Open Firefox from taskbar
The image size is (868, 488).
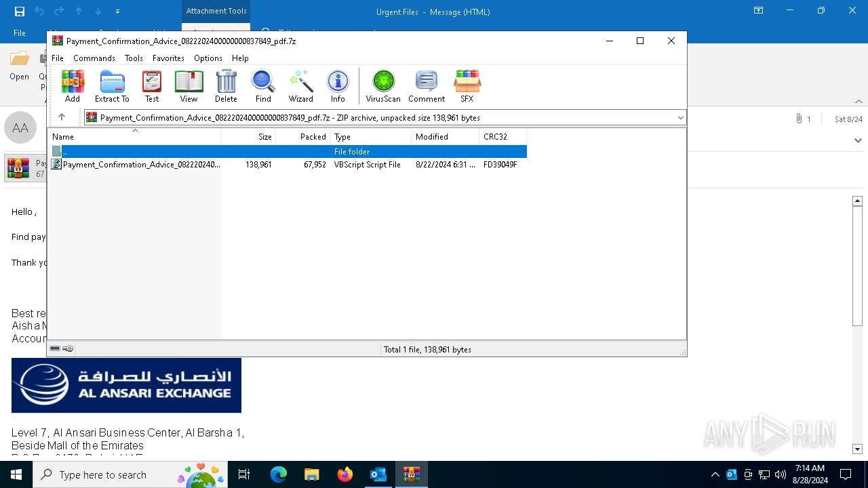point(345,474)
